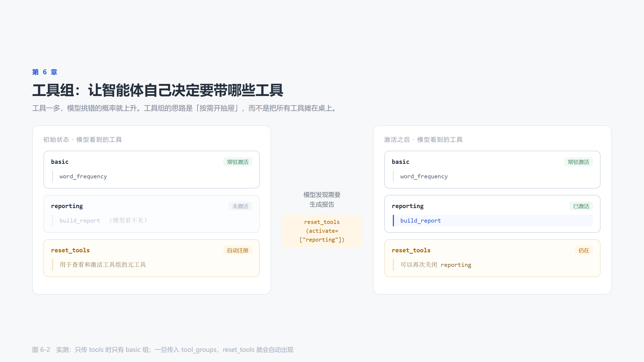Click the basic group name in 激活之后 panel
This screenshot has height=362, width=644.
point(401,162)
